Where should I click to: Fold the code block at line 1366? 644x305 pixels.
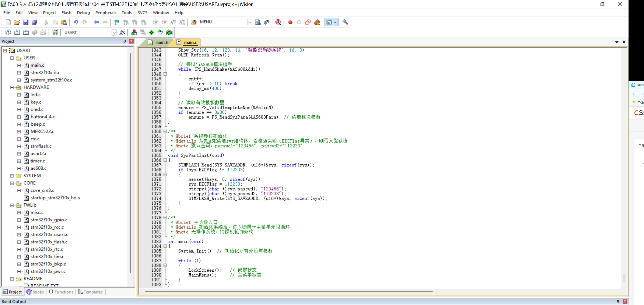[165, 160]
